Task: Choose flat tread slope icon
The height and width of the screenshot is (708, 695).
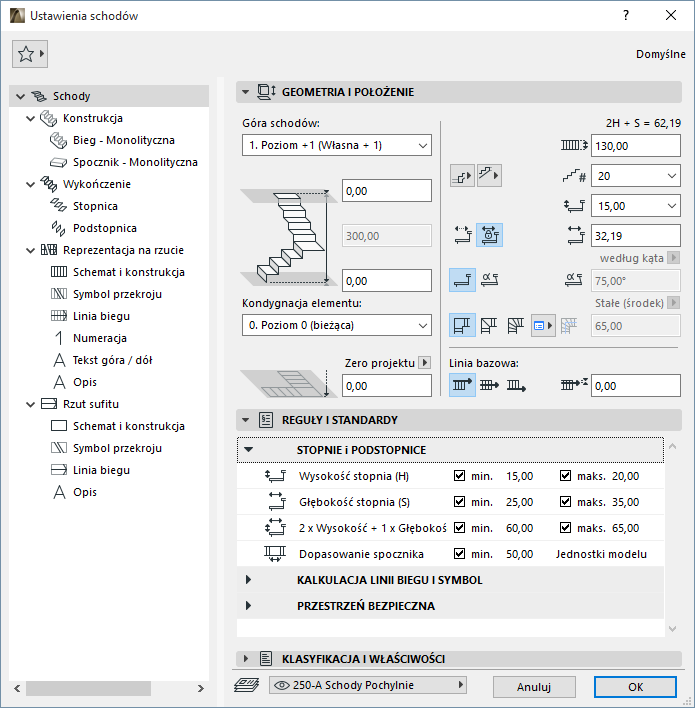Action: (x=462, y=280)
